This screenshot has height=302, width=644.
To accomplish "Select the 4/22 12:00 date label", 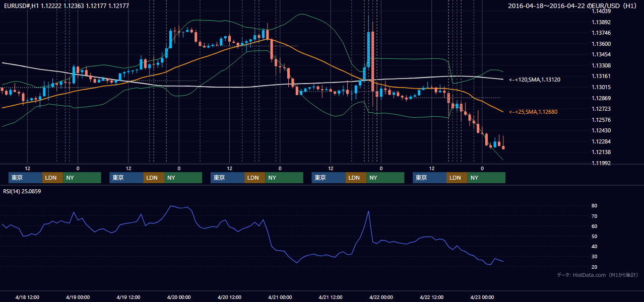I will 431,297.
